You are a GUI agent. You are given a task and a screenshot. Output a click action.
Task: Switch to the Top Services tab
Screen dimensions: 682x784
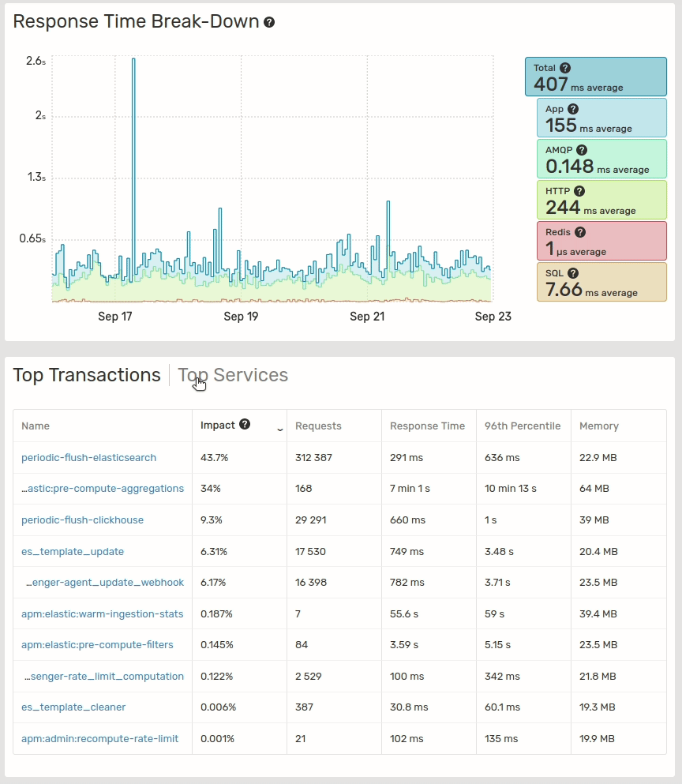233,375
